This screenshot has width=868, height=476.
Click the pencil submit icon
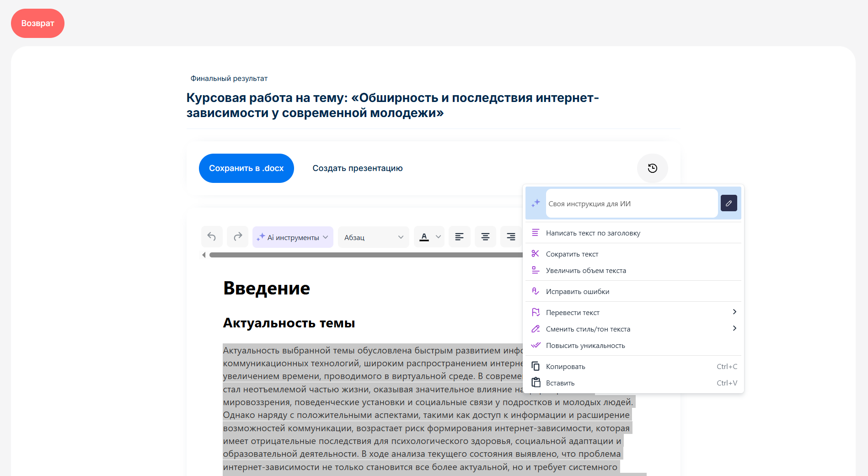pos(729,203)
